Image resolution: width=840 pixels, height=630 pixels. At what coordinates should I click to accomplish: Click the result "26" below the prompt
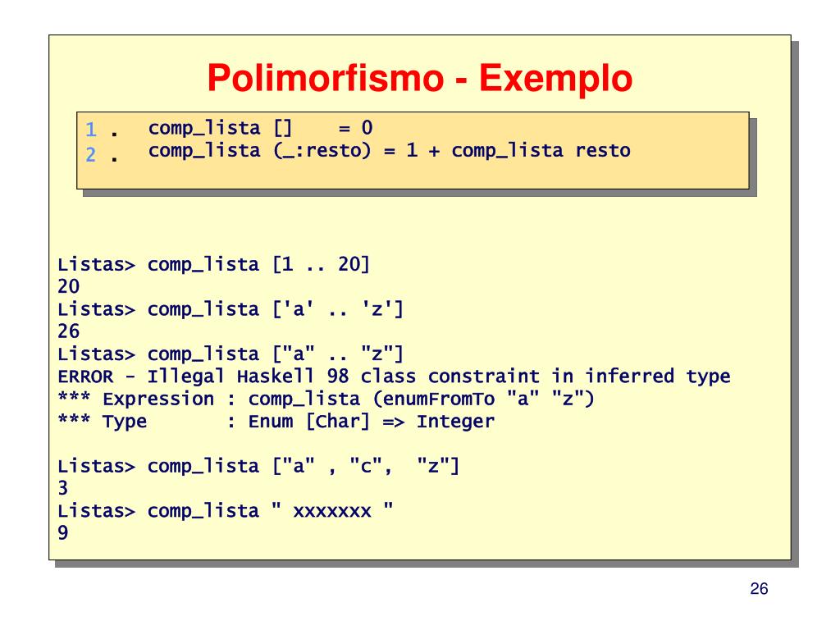pos(69,331)
